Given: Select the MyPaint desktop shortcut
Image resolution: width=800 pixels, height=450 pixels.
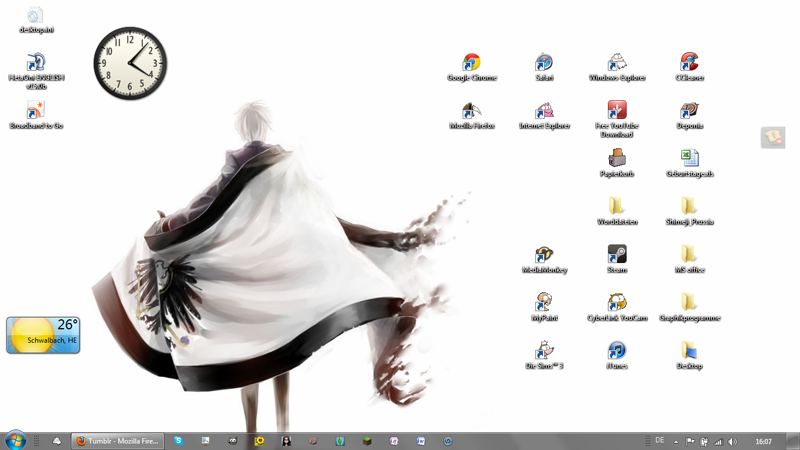Looking at the screenshot, I should tap(544, 303).
